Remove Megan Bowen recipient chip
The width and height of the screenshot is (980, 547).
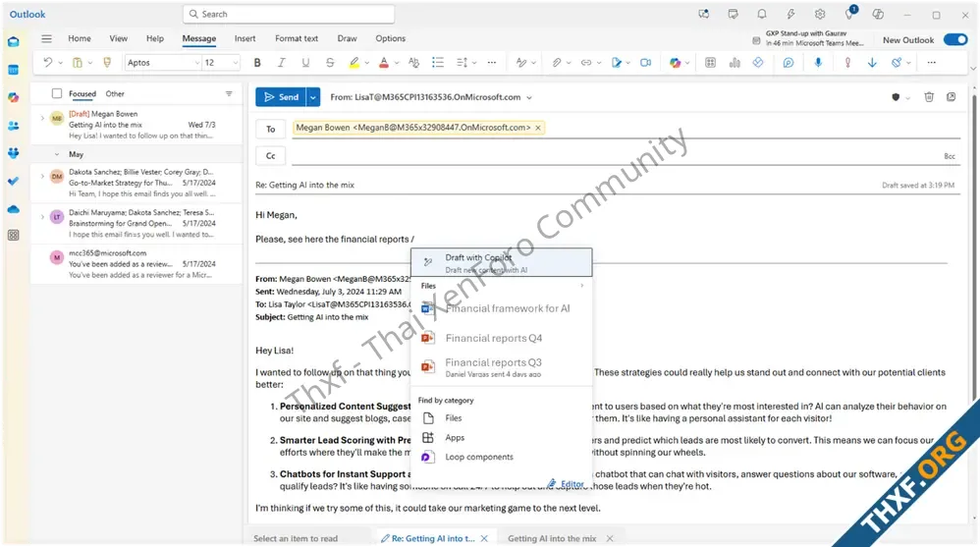537,128
